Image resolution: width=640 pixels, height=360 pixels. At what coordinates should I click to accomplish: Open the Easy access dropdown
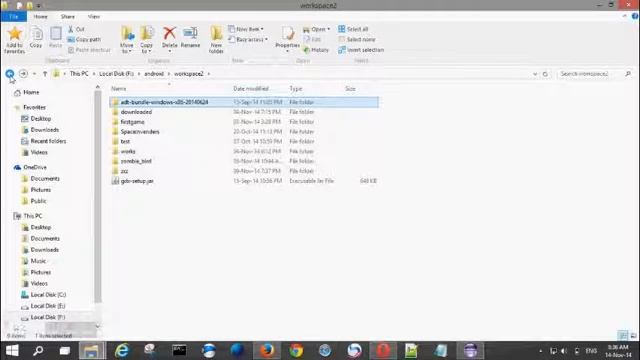click(248, 40)
